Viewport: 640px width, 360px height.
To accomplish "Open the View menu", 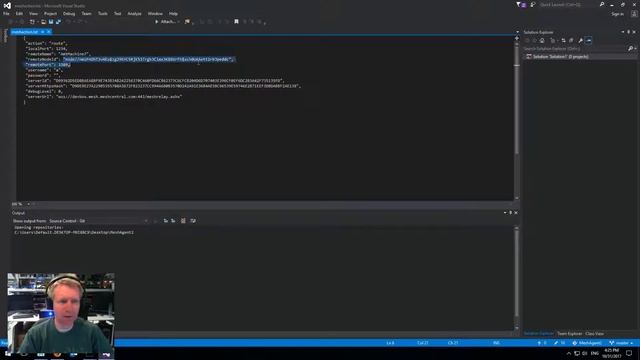I will pos(33,13).
